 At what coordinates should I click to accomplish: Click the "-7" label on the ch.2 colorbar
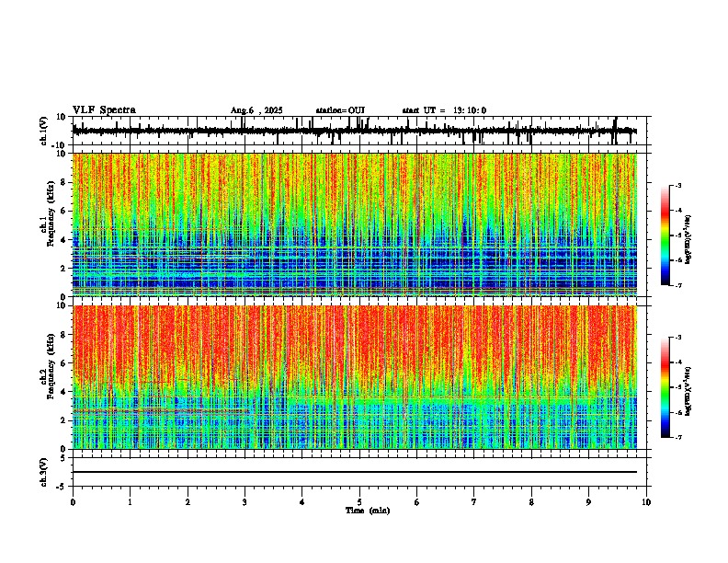pos(677,437)
